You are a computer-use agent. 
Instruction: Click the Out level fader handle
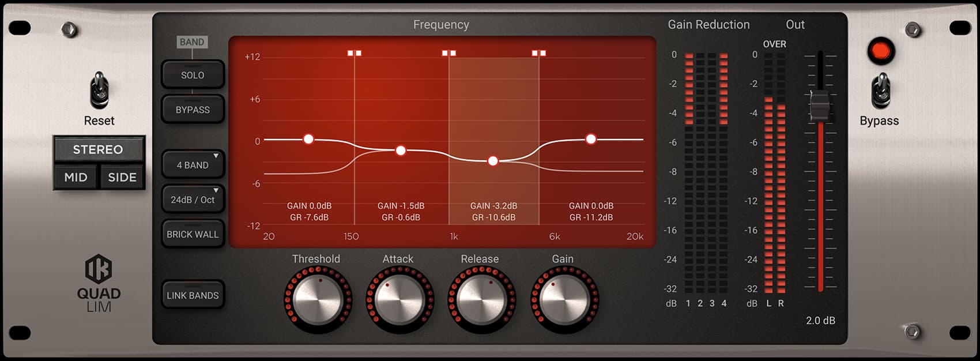(x=820, y=108)
